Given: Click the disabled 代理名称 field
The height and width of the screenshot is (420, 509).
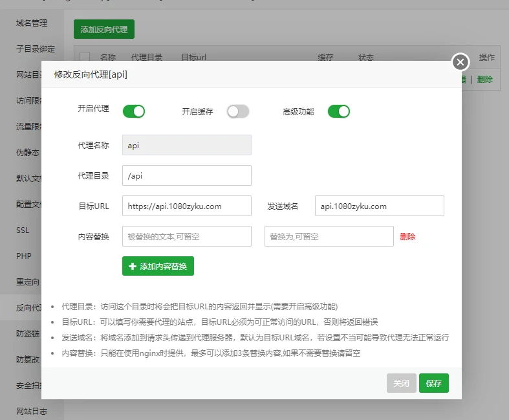Looking at the screenshot, I should pyautogui.click(x=186, y=145).
